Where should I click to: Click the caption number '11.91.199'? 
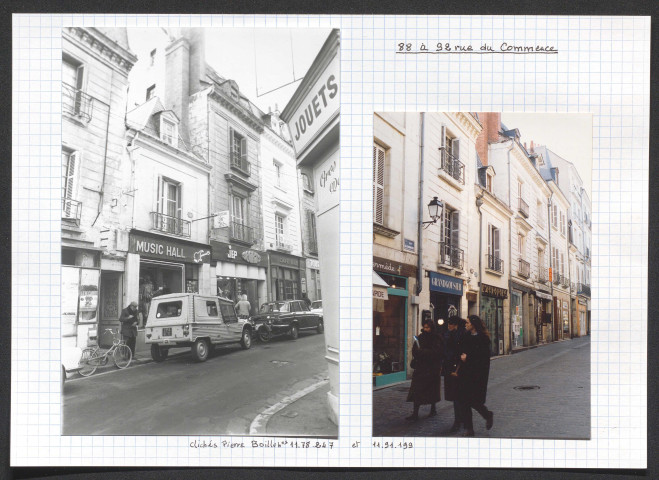(393, 445)
